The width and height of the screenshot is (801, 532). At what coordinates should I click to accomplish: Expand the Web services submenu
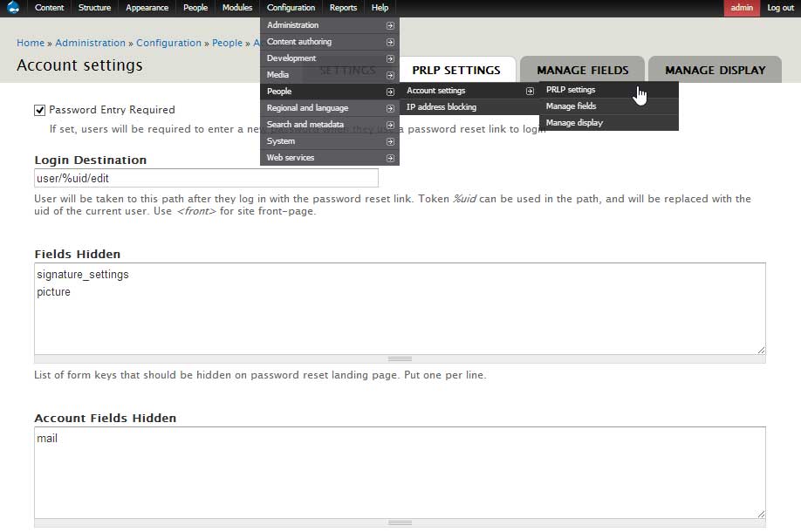tap(390, 157)
